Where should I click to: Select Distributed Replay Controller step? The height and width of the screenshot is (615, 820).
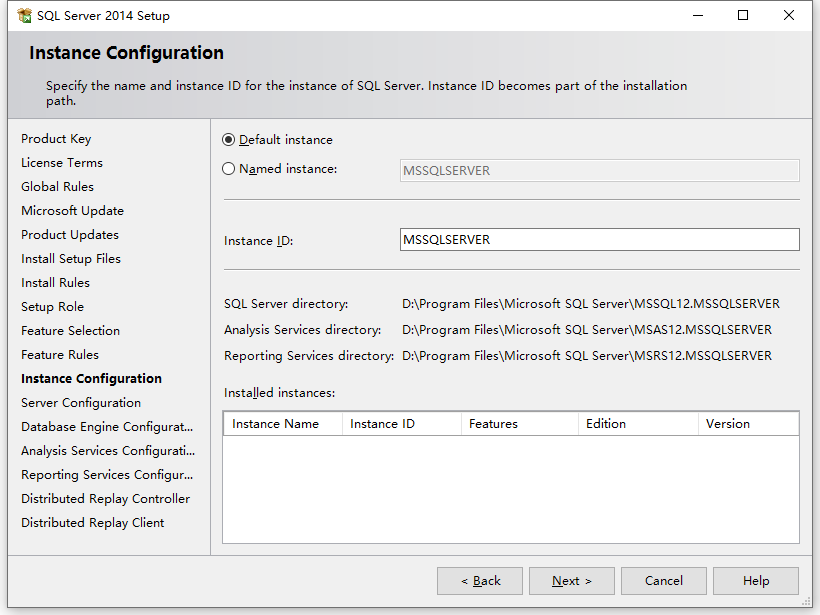pyautogui.click(x=106, y=499)
